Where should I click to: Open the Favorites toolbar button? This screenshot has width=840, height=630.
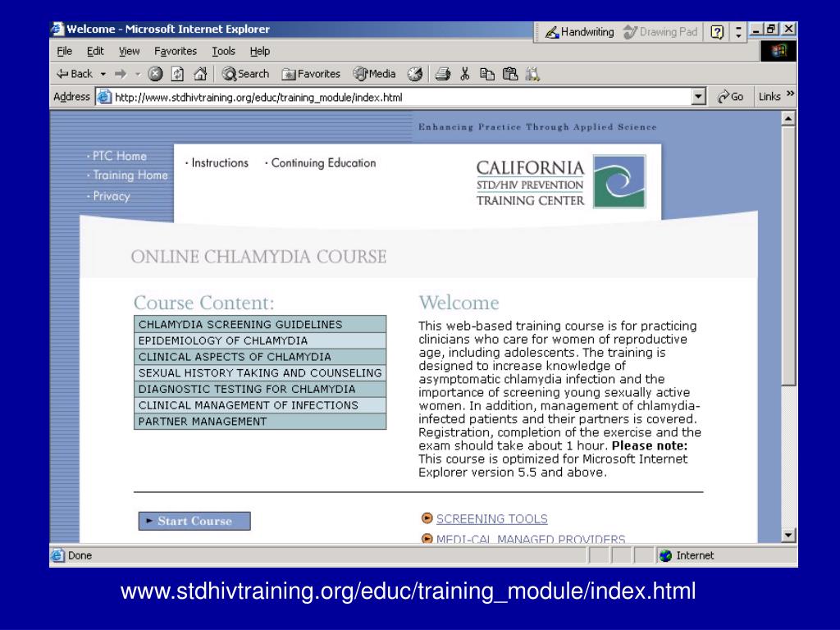(x=311, y=74)
